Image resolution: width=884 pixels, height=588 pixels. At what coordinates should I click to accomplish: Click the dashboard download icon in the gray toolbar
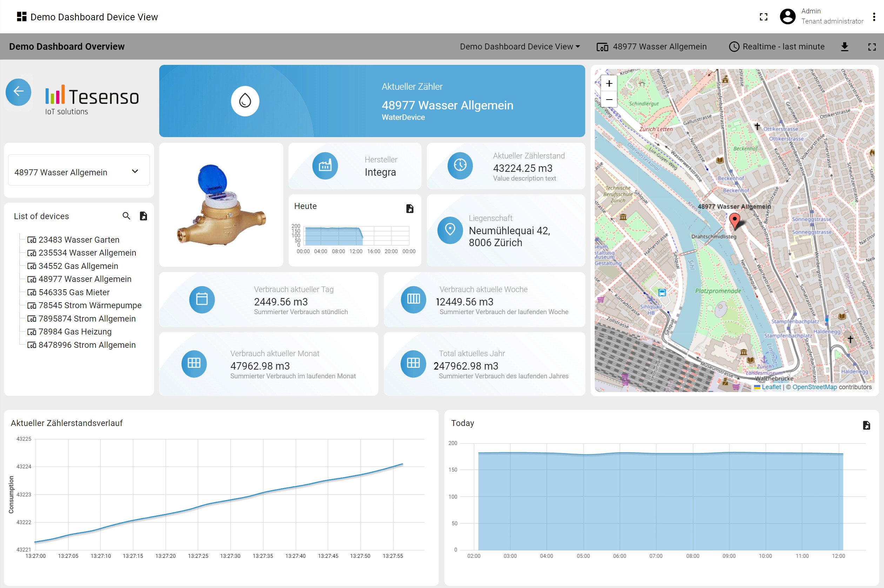(x=844, y=47)
